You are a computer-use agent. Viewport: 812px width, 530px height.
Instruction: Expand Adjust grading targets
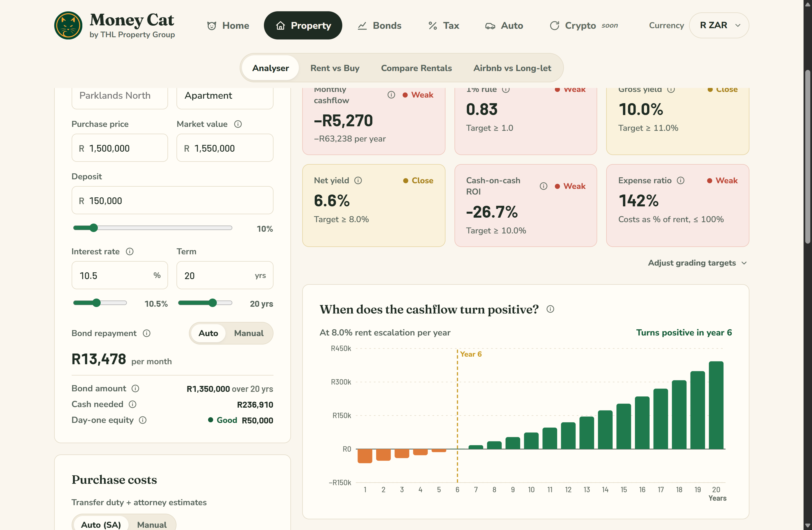coord(697,263)
